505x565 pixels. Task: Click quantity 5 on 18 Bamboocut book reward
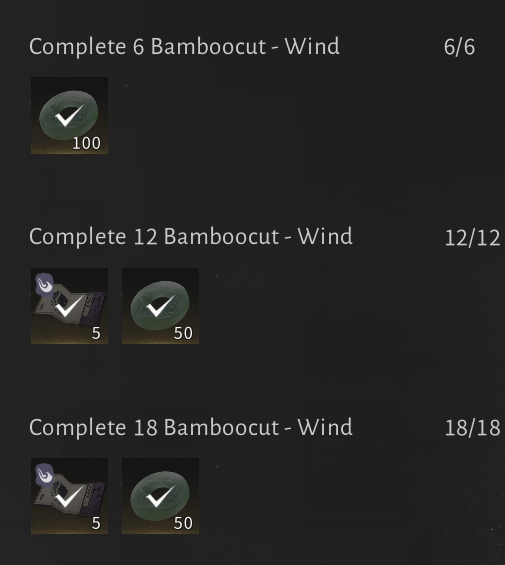96,524
